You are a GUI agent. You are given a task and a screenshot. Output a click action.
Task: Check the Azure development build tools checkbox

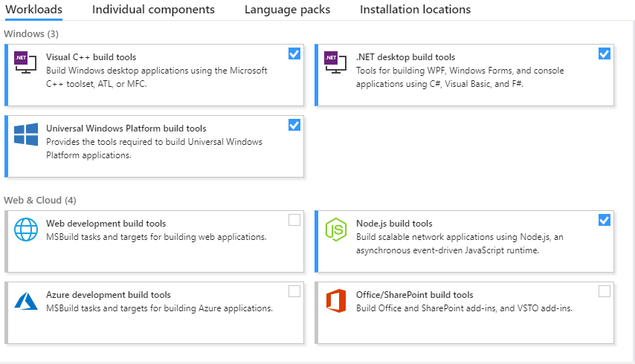[294, 291]
